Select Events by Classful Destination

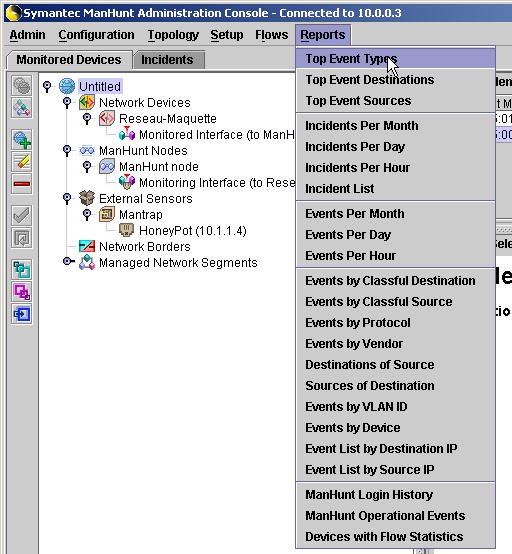395,281
